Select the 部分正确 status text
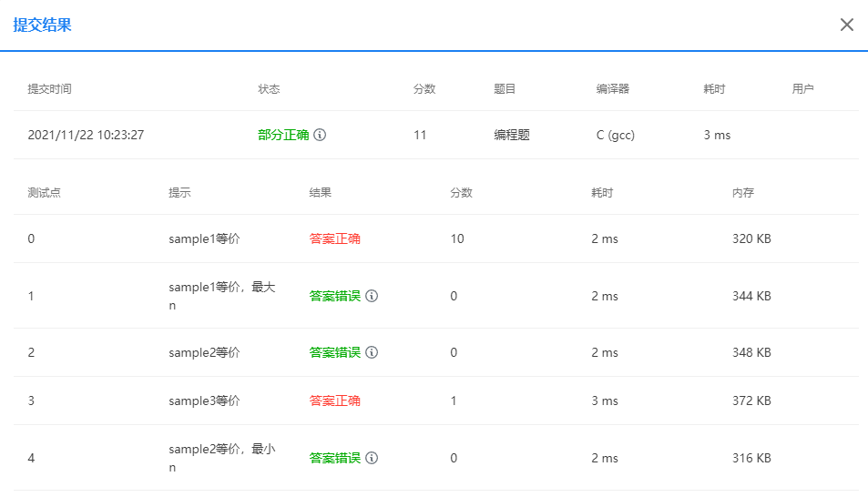 coord(283,135)
